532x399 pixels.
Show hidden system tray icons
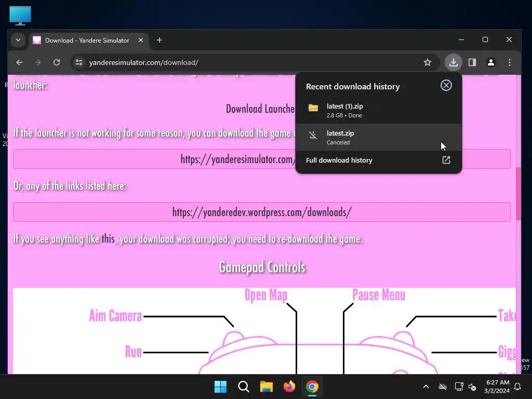(x=426, y=387)
